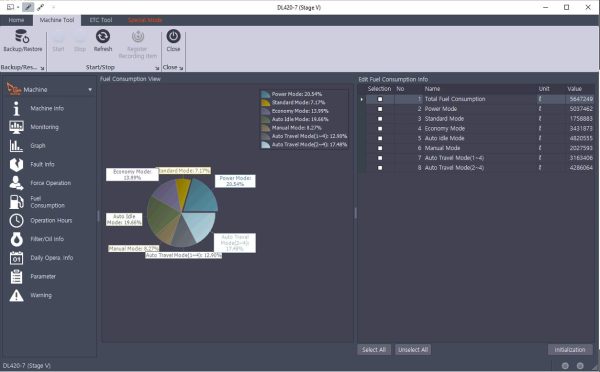
Task: Click the Refresh icon in ribbon
Action: [x=103, y=36]
